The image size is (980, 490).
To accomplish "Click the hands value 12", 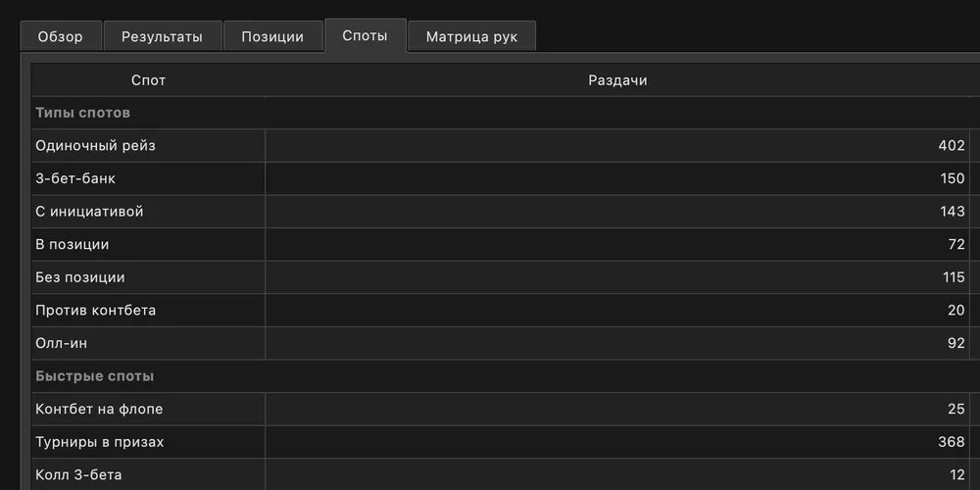I will (x=956, y=475).
